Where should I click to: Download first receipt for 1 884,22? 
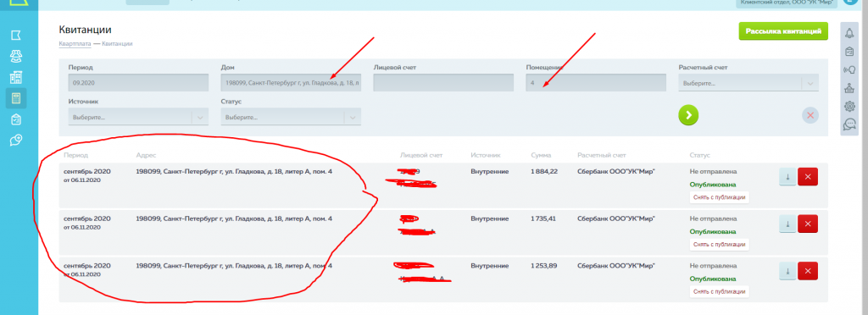click(787, 177)
